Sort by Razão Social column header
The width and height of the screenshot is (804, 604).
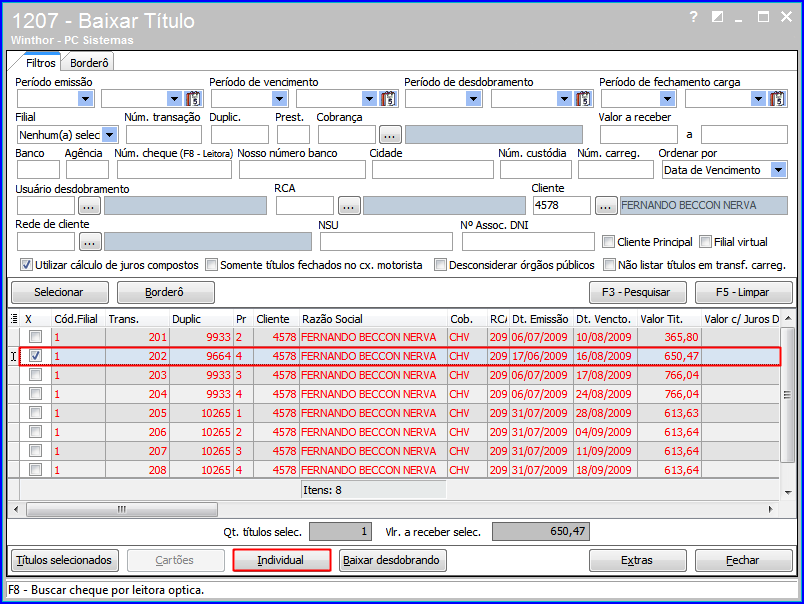pyautogui.click(x=373, y=319)
